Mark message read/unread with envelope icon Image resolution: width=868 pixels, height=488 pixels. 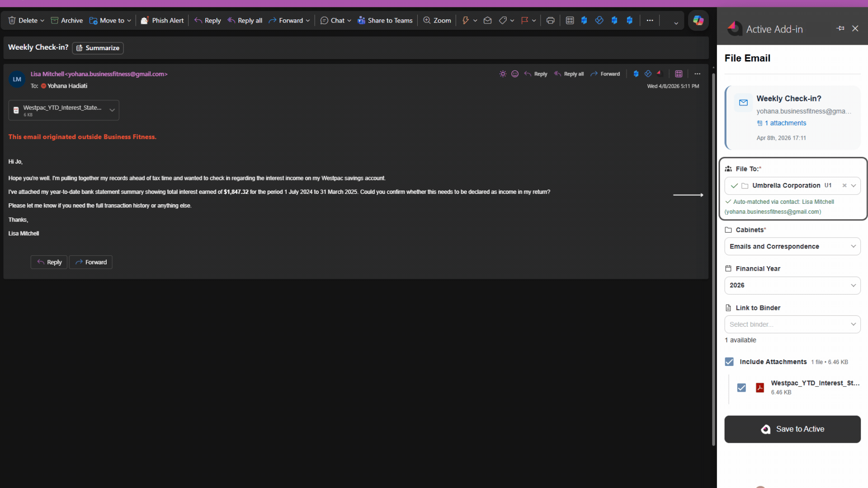tap(487, 20)
